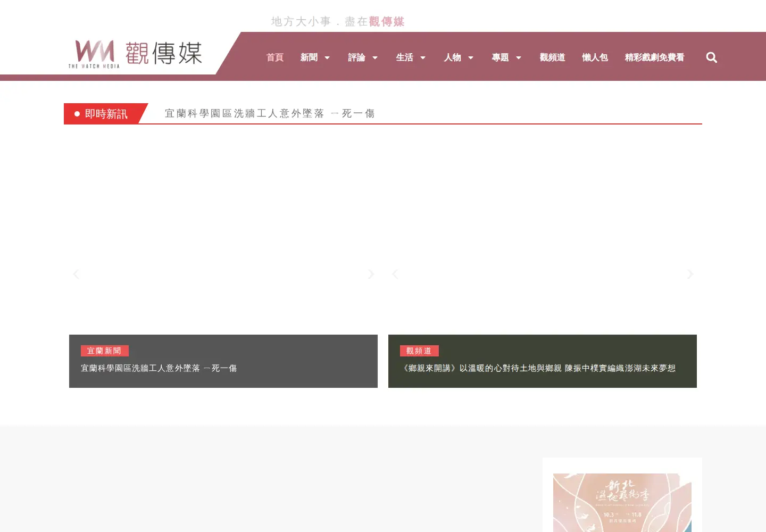
Task: Open the 懶人包 menu item
Action: click(595, 57)
